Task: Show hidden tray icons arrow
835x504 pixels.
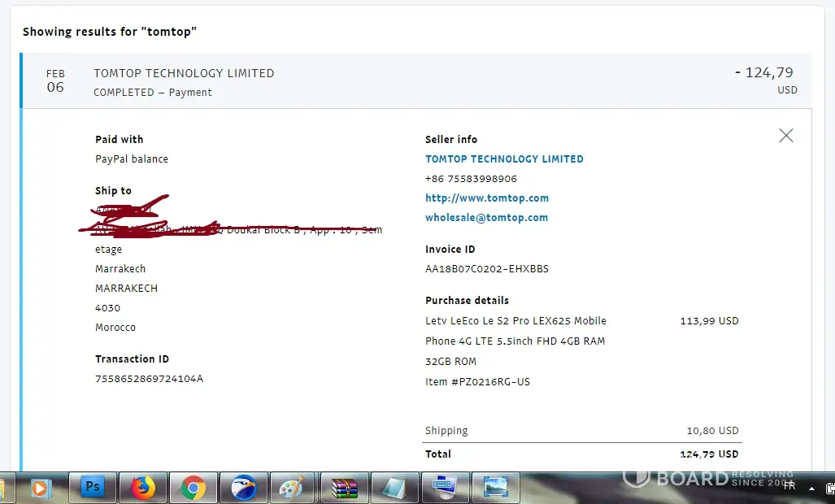Action: coord(811,488)
